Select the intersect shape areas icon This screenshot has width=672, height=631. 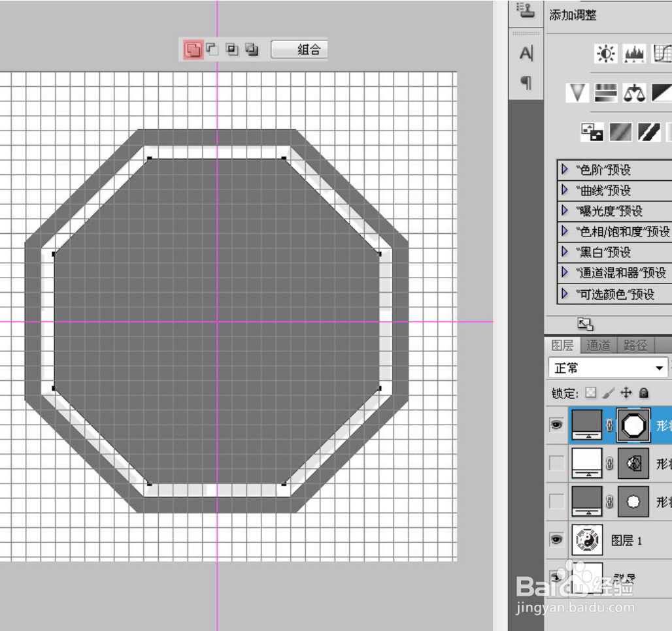(232, 50)
